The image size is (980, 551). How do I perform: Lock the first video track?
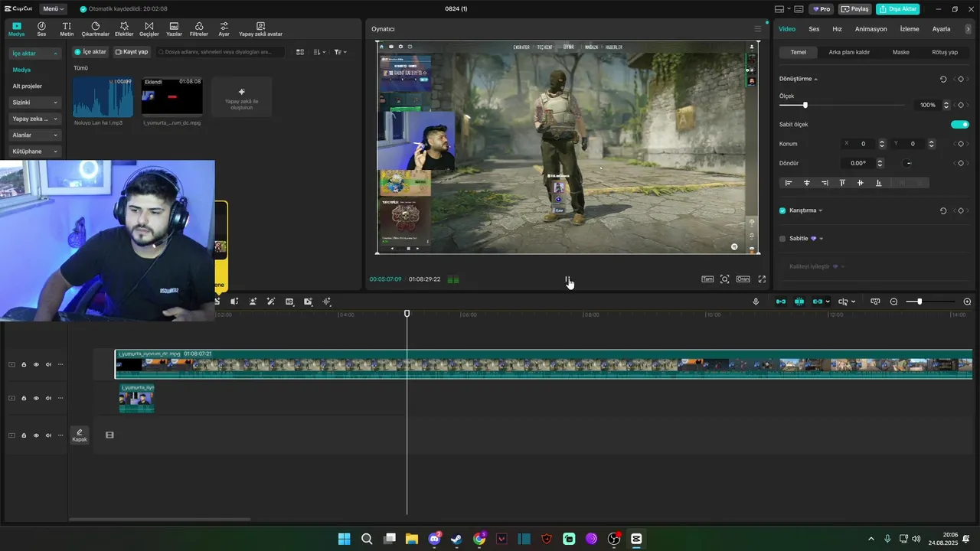pos(24,364)
